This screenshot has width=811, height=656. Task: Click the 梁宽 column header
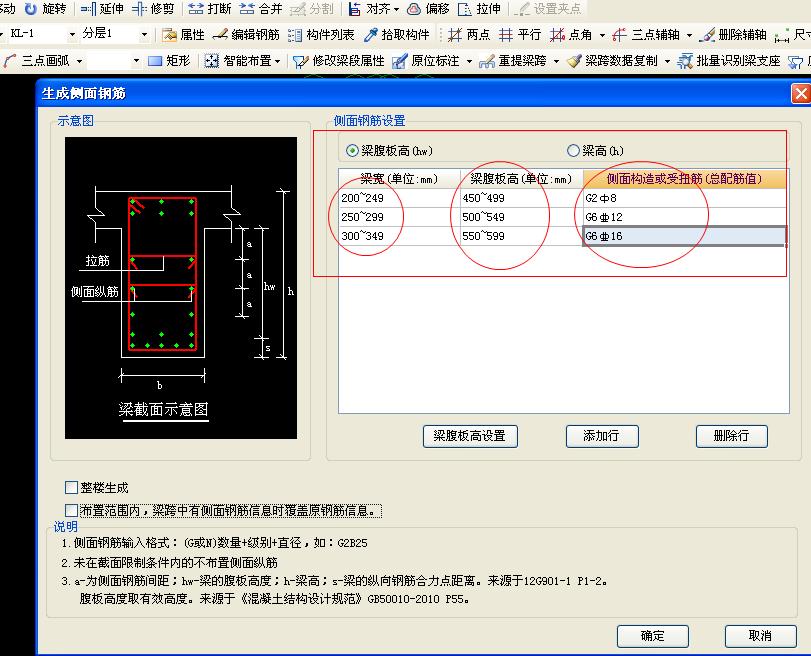pos(399,179)
